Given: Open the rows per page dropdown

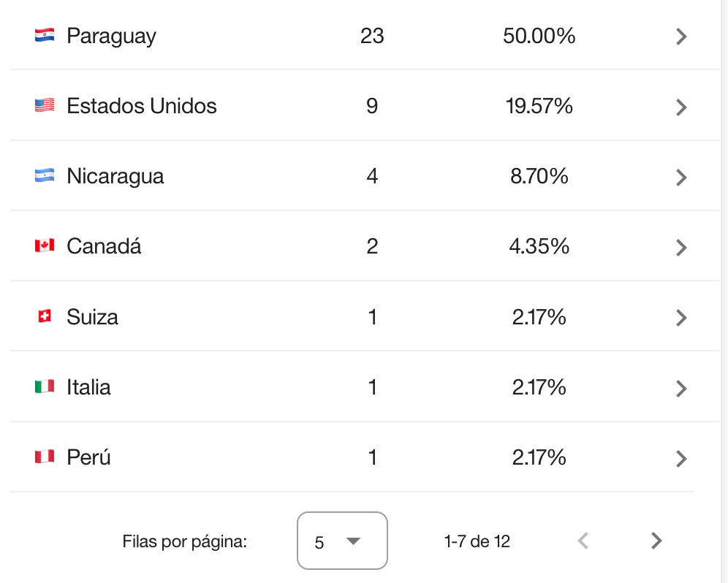Looking at the screenshot, I should click(341, 541).
